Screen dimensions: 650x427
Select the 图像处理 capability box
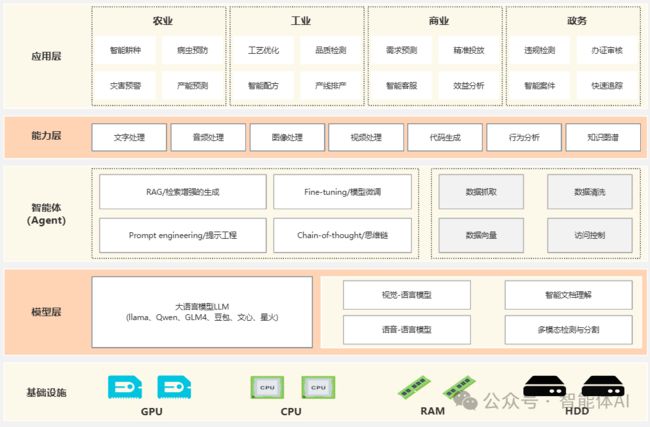(x=287, y=137)
